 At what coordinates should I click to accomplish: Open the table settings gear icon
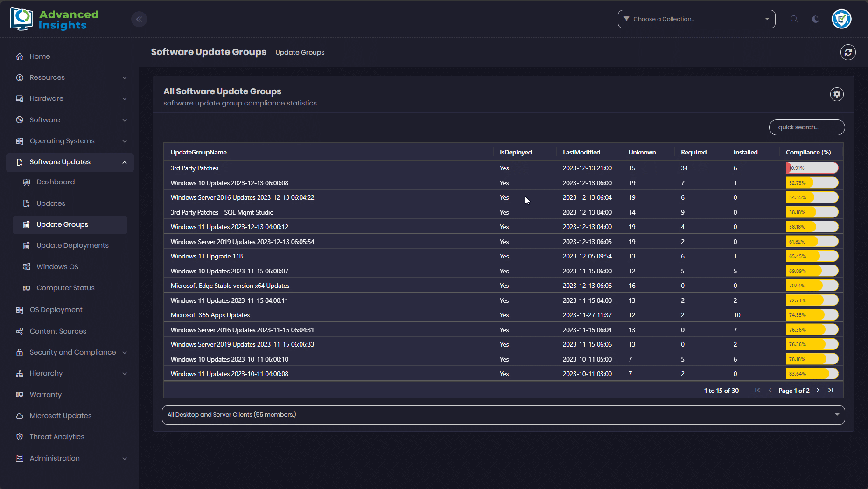click(837, 94)
